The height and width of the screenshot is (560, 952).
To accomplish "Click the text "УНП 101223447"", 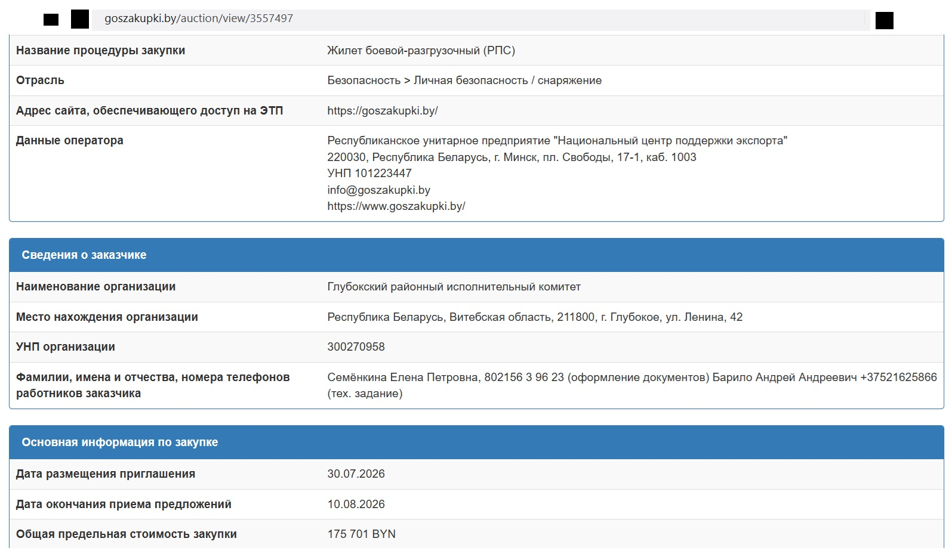I will tap(369, 174).
